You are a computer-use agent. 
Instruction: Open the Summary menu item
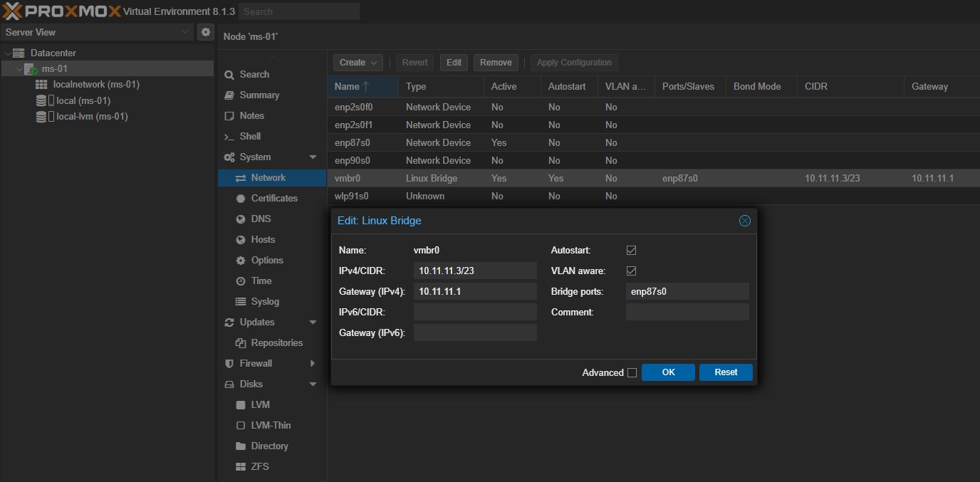tap(259, 95)
